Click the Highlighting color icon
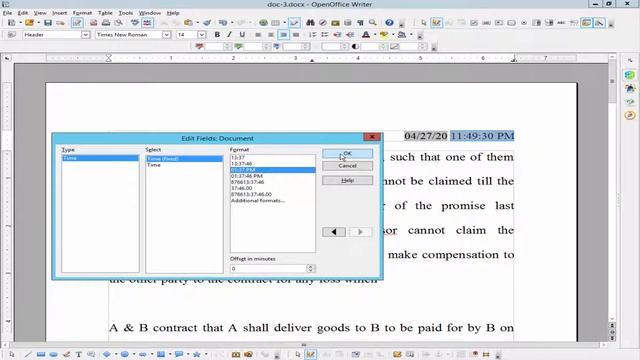The image size is (640, 360). click(x=384, y=35)
